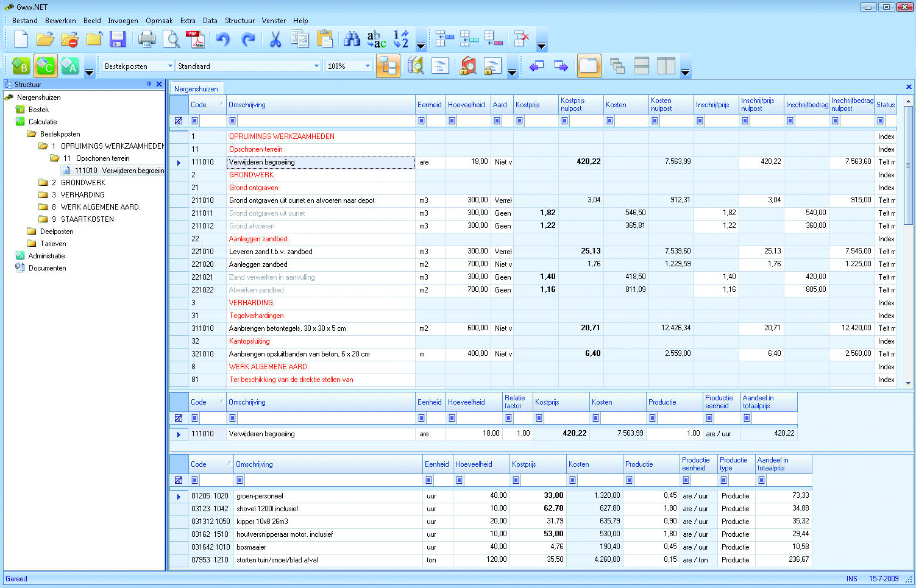Screen dimensions: 916x588
Task: Click the delete row red X icon
Action: (x=521, y=40)
